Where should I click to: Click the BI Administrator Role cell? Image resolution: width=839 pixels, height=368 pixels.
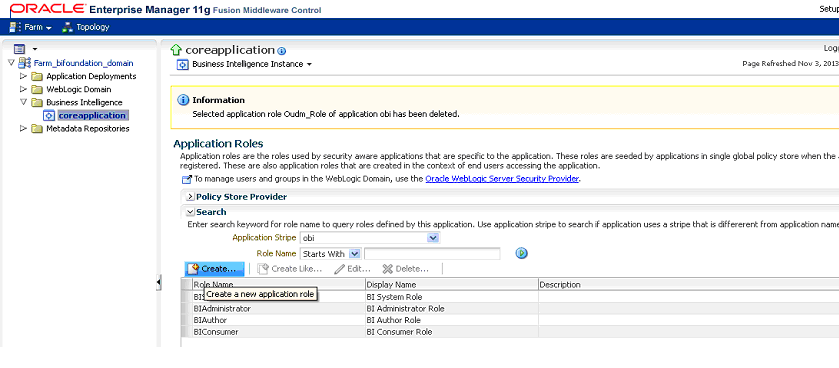pos(452,309)
